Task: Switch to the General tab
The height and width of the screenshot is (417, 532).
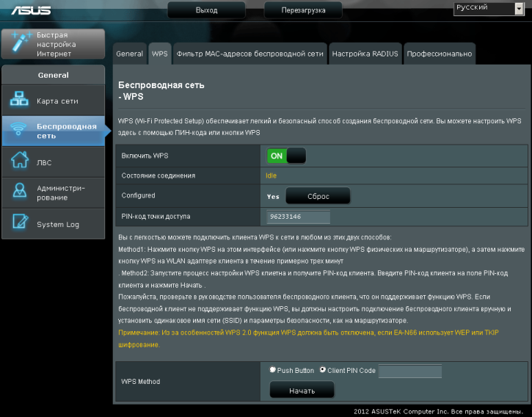Action: point(130,54)
